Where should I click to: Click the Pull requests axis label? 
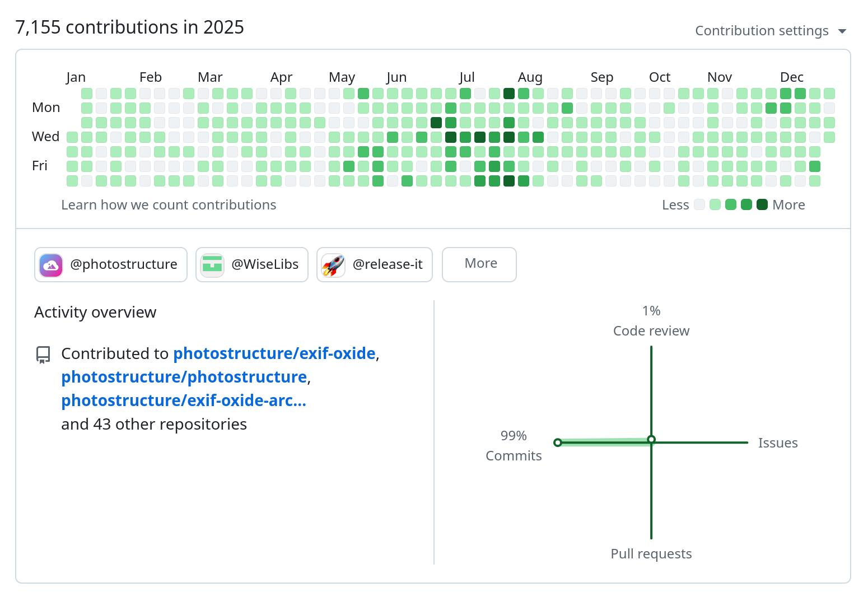(x=651, y=554)
